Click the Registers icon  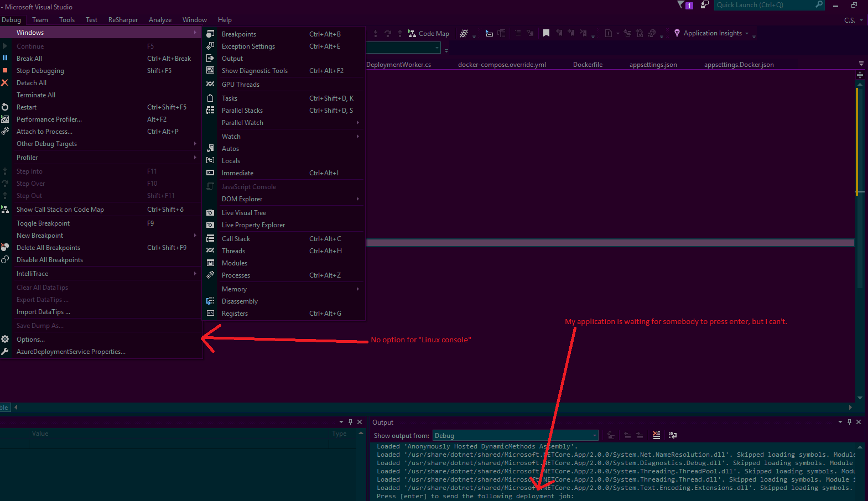coord(210,313)
